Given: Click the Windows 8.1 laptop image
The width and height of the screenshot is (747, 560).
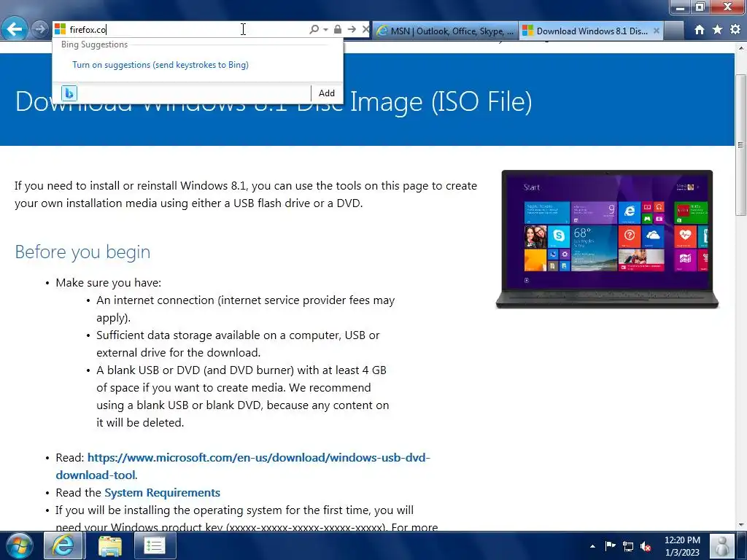Looking at the screenshot, I should click(607, 239).
